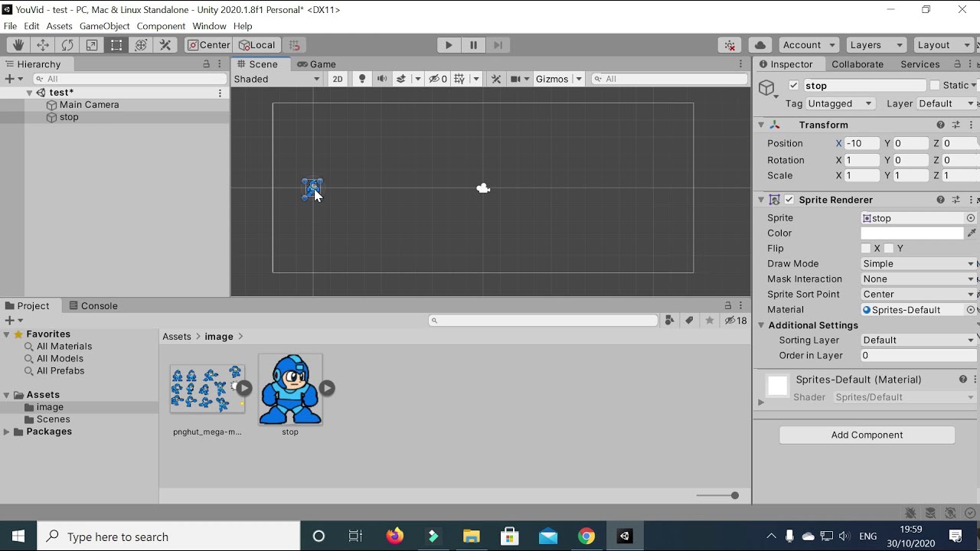
Task: Switch to the Game tab
Action: (x=317, y=64)
